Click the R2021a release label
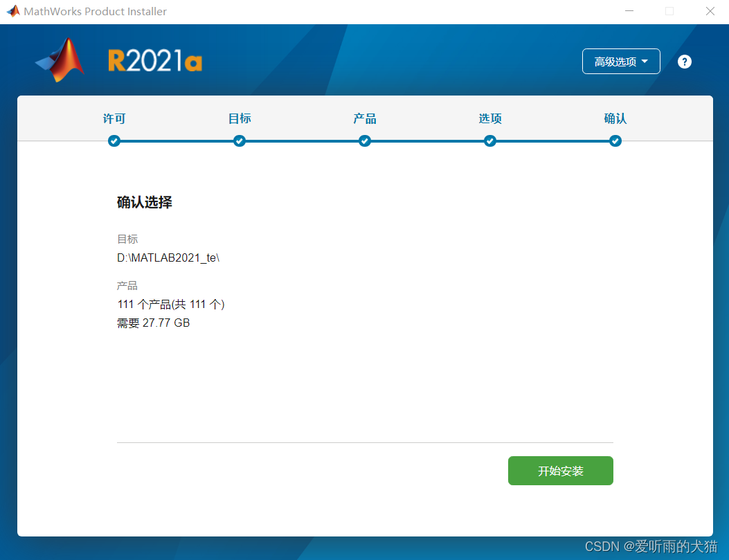 (155, 61)
